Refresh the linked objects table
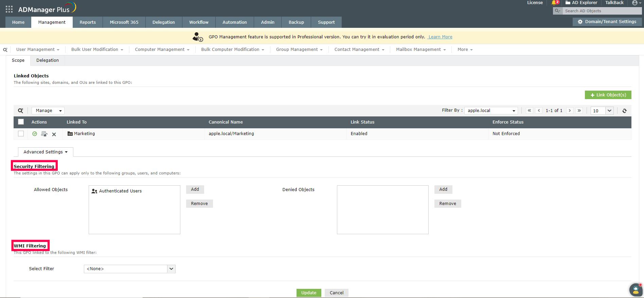644x298 pixels. (x=624, y=111)
